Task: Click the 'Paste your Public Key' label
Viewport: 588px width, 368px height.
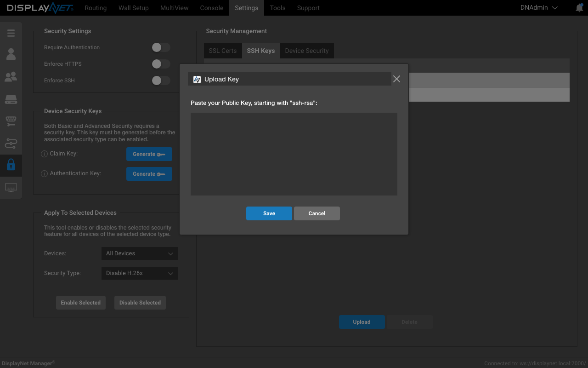Action: 254,103
